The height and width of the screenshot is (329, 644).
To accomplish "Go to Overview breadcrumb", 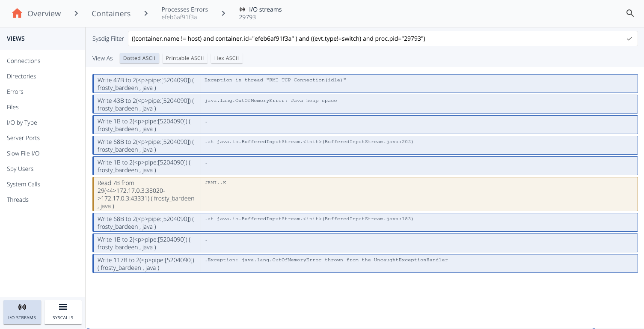I will tap(44, 13).
